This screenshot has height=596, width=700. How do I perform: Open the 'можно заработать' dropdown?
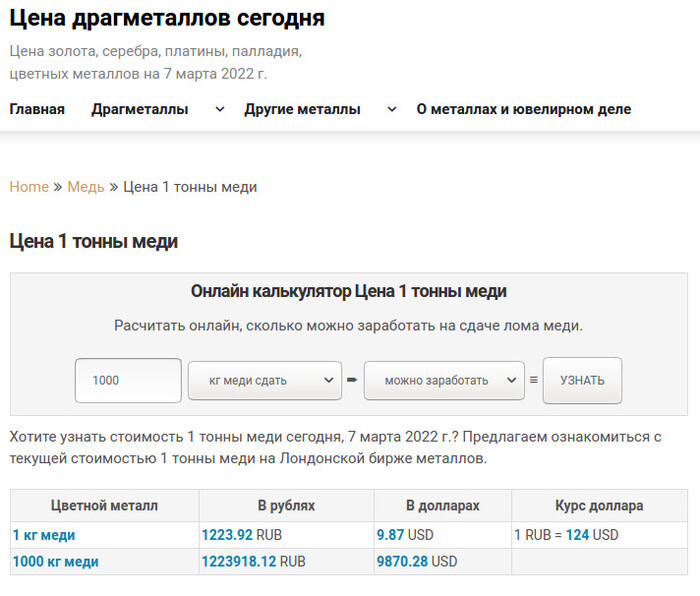click(x=443, y=380)
